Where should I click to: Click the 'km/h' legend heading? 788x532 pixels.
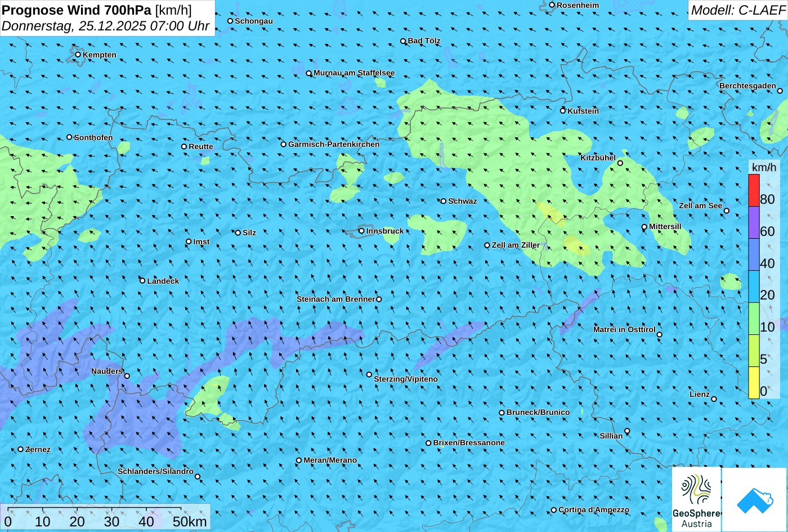[764, 167]
